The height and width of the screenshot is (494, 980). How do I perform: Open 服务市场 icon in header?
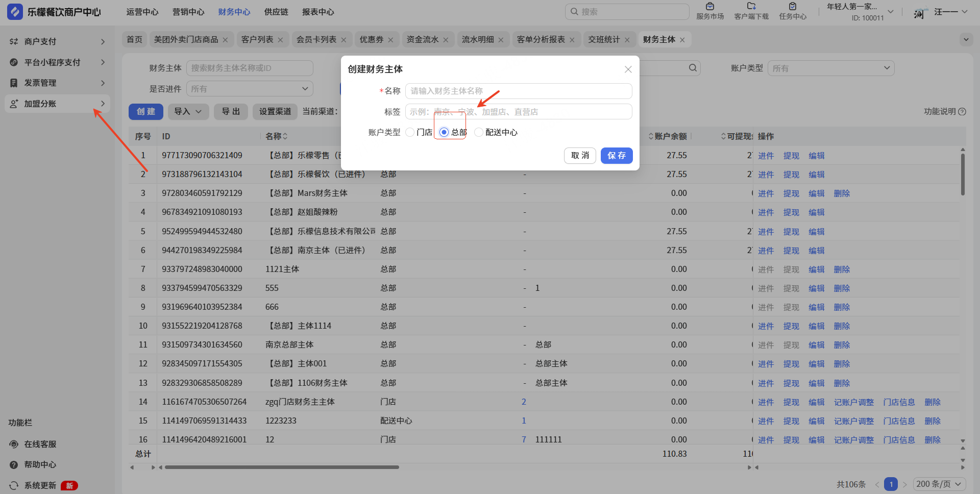710,7
